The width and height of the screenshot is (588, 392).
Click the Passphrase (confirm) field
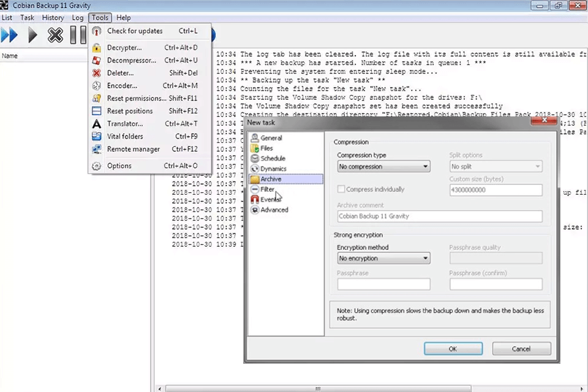tap(496, 284)
